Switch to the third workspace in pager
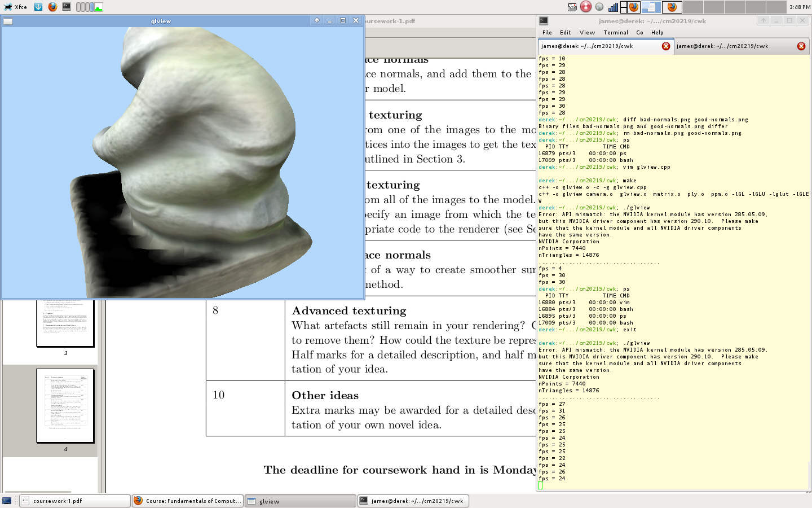The width and height of the screenshot is (812, 508). (672, 7)
